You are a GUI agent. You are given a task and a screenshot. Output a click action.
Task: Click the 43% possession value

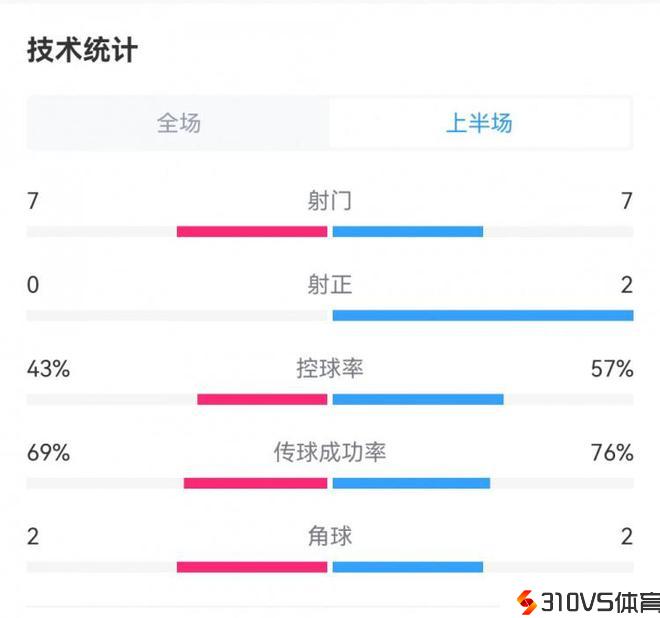tap(48, 369)
